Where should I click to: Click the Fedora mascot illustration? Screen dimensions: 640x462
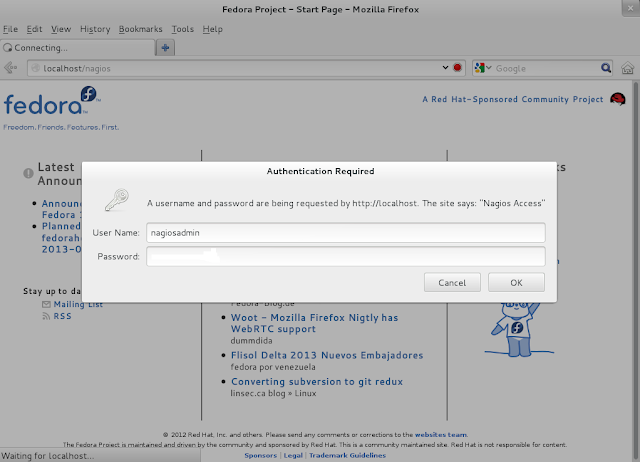click(x=519, y=329)
